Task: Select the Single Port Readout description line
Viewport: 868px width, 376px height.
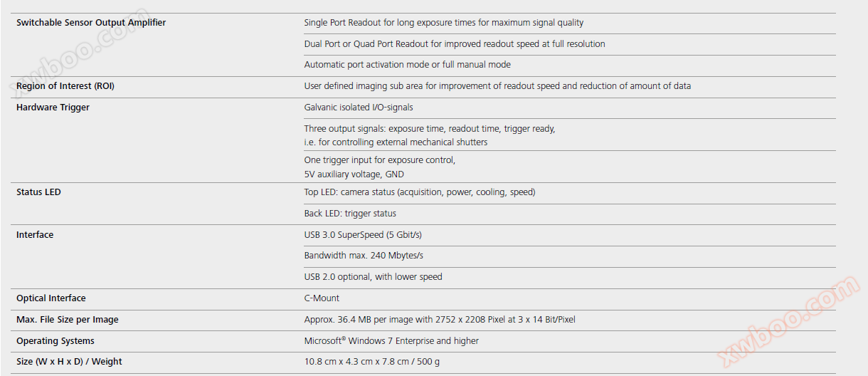Action: 443,23
